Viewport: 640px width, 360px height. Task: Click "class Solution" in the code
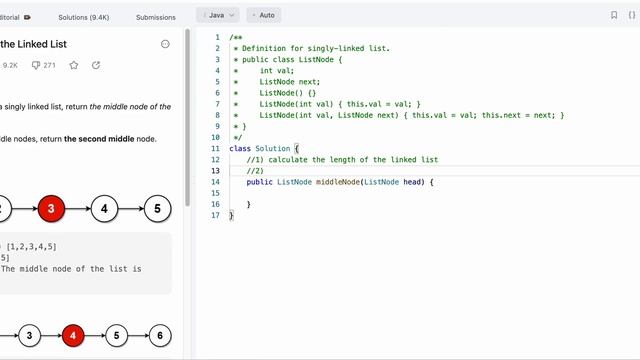pyautogui.click(x=260, y=149)
